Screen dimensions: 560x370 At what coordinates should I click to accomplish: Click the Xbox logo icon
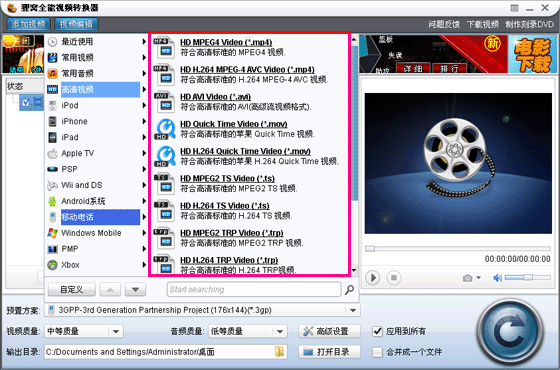[52, 265]
